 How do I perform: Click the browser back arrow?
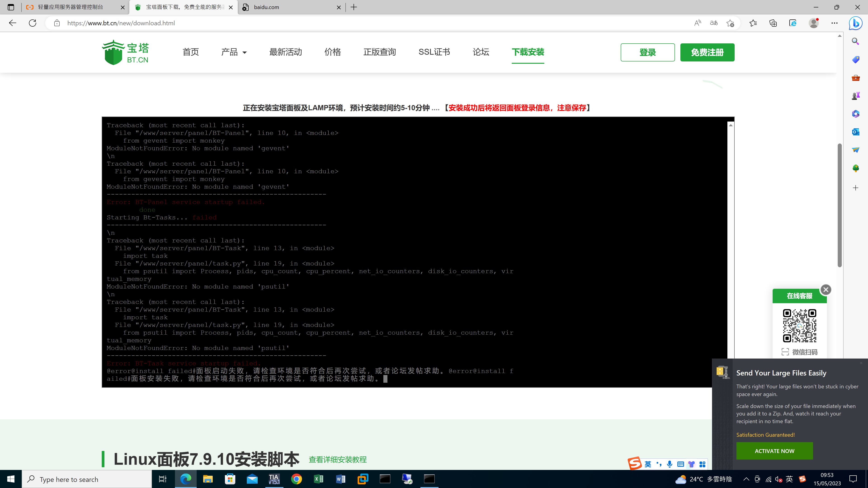pyautogui.click(x=12, y=23)
